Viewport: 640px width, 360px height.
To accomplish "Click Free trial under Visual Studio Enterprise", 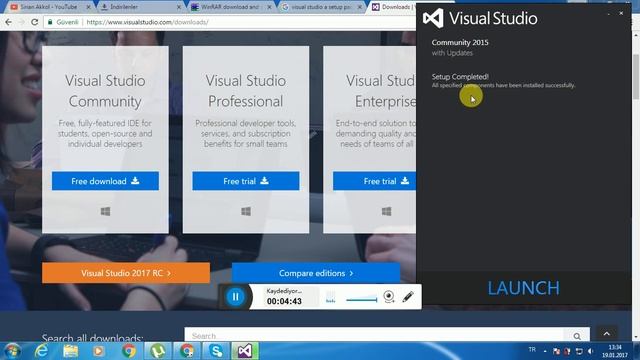I will [374, 181].
